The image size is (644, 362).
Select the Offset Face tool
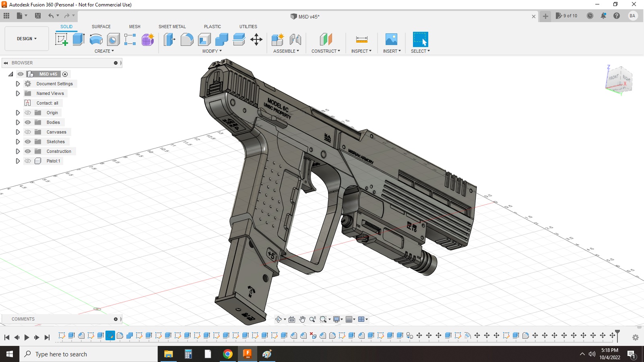239,39
